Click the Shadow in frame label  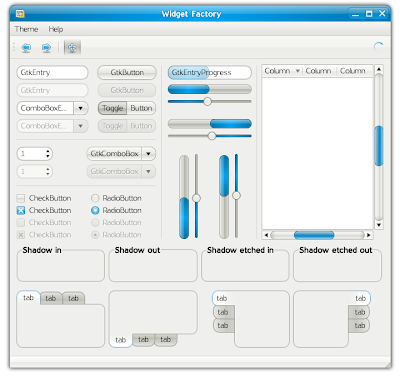[x=42, y=250]
